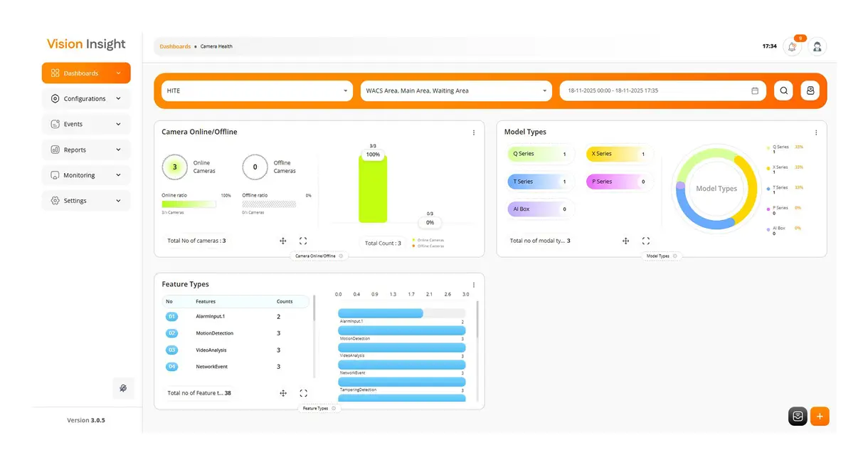The height and width of the screenshot is (465, 868).
Task: Click the AlarmInput.1 table row
Action: coord(235,316)
